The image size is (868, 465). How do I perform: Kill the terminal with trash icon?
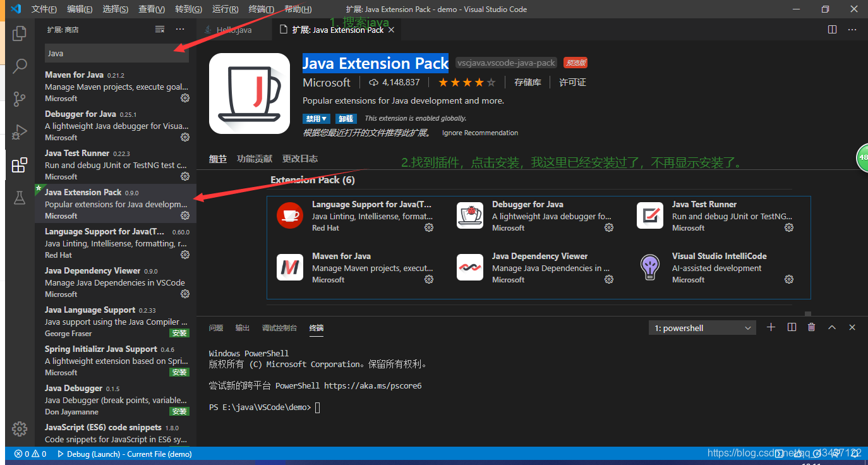(x=812, y=327)
